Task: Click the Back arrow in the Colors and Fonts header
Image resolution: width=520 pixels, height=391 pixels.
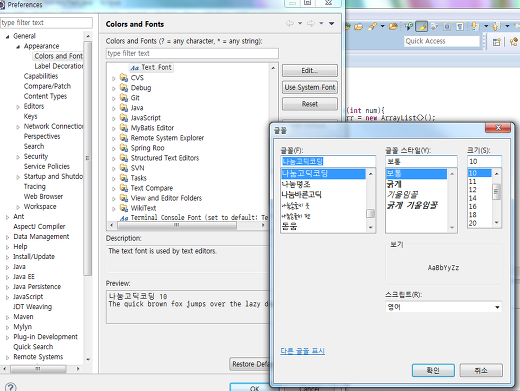Action: tap(290, 23)
